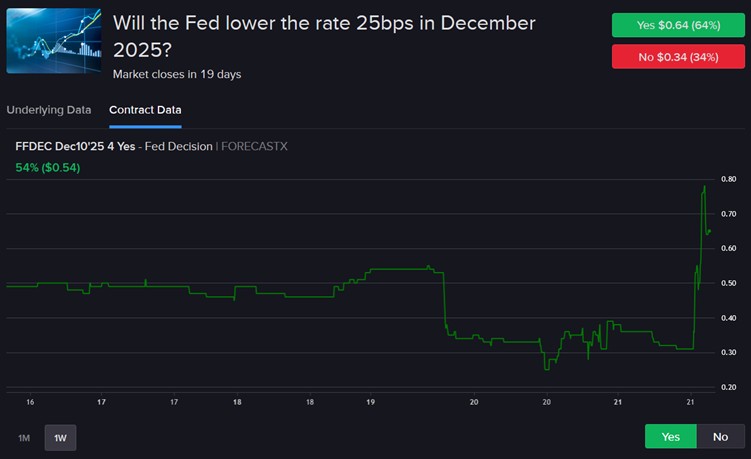The width and height of the screenshot is (751, 459).
Task: Click the 19 date label on the x-axis
Action: point(370,402)
